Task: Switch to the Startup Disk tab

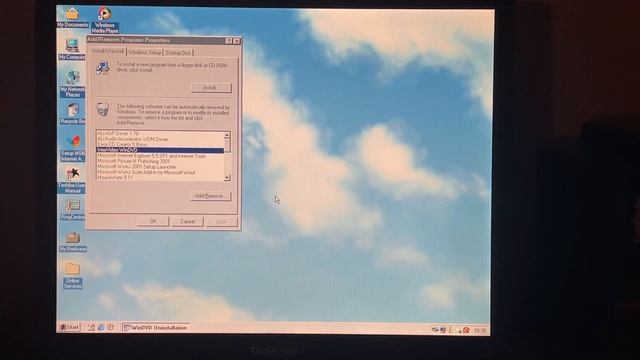Action: (x=178, y=53)
